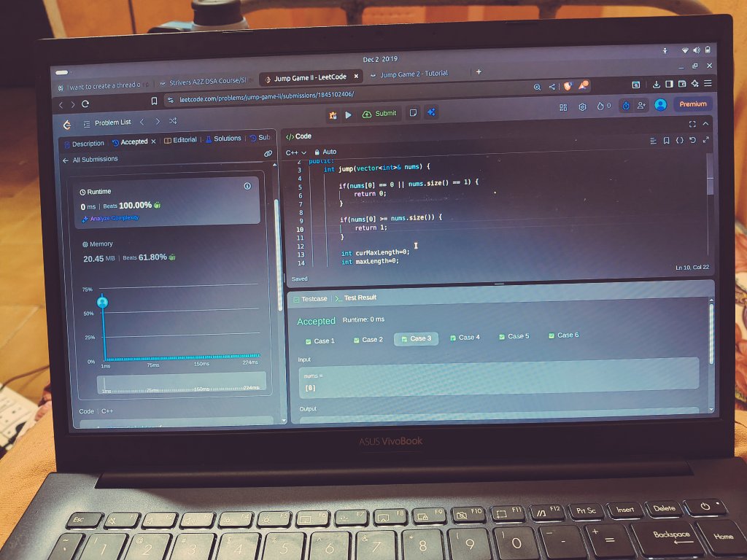Open the C++ language dropdown

(295, 152)
